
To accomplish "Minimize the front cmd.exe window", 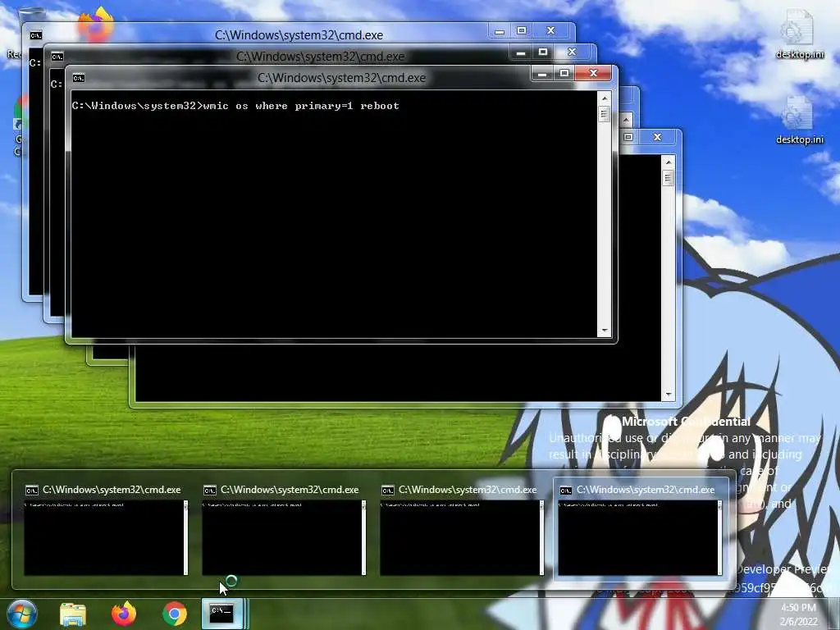I will pyautogui.click(x=542, y=73).
